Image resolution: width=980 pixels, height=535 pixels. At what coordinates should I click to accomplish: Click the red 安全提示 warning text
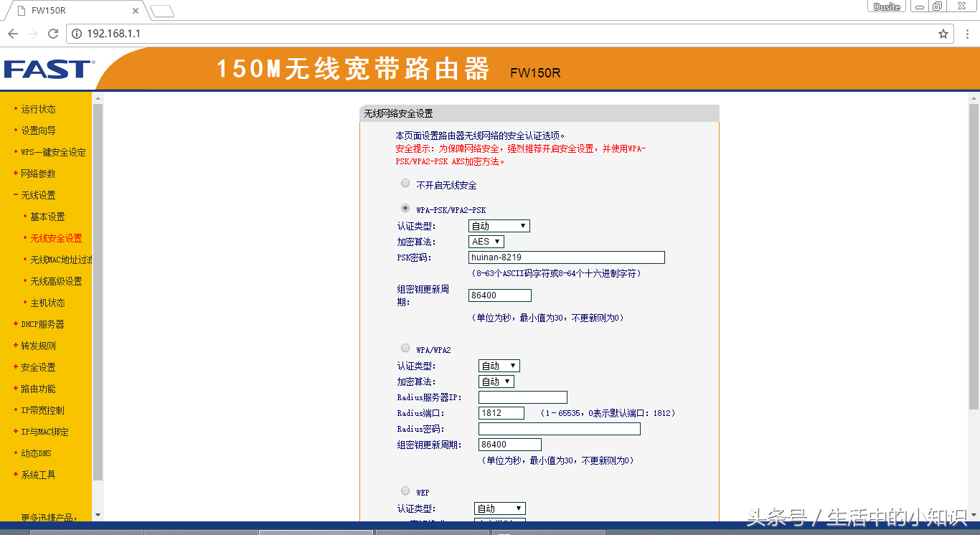[521, 155]
